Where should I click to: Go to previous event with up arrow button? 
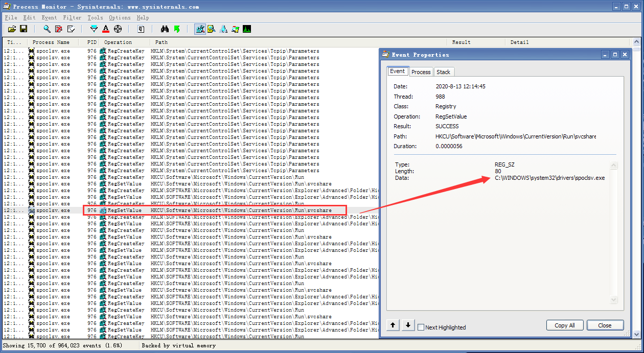coord(393,325)
